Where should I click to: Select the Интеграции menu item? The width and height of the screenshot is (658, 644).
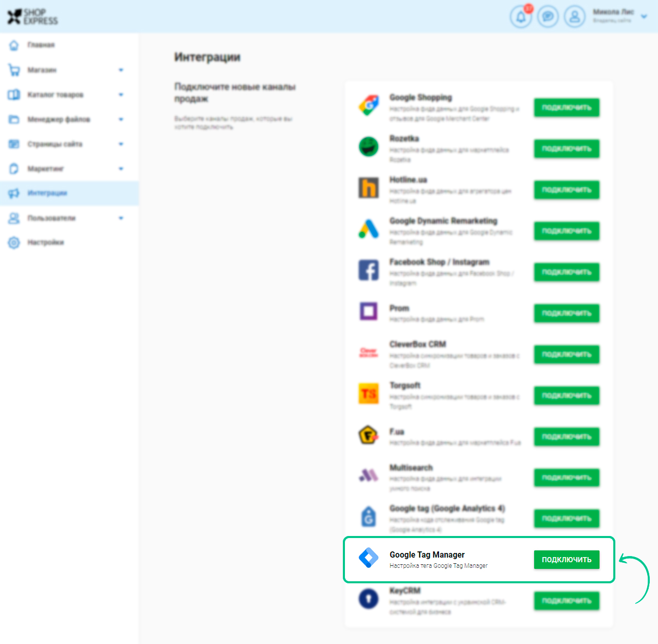(69, 193)
